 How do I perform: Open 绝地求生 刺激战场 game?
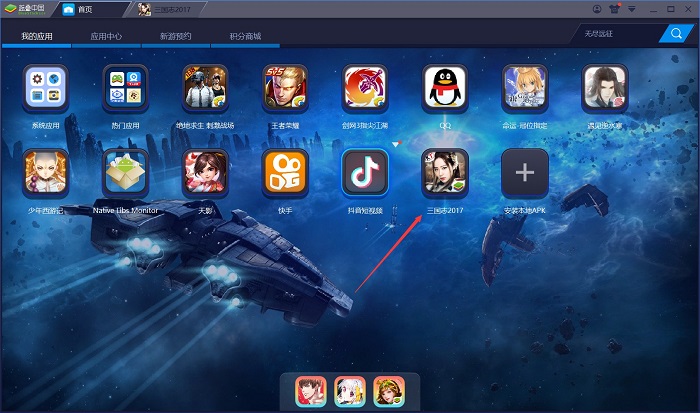pos(205,89)
